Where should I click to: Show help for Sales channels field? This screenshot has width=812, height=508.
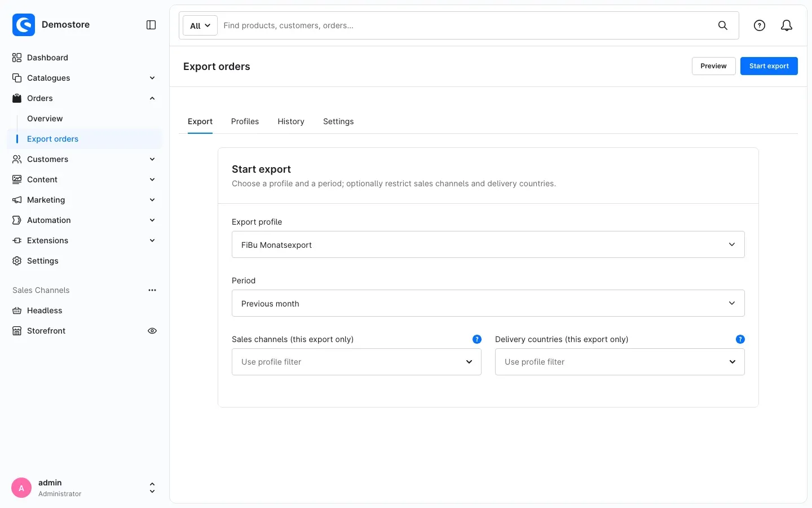pos(477,339)
